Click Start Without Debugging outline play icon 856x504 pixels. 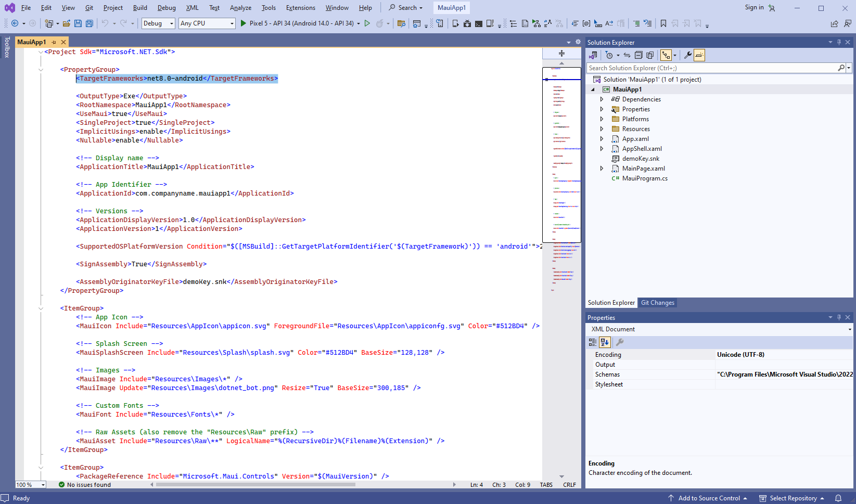pos(367,23)
